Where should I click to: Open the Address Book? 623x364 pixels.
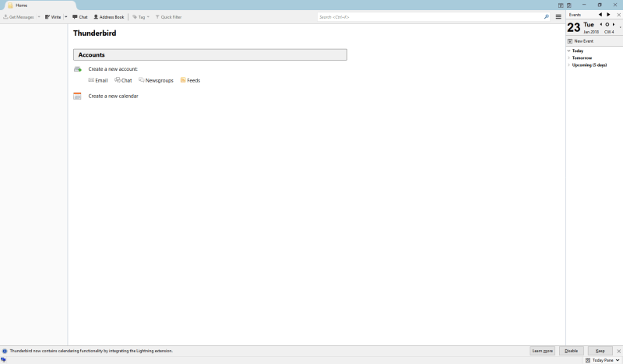109,17
